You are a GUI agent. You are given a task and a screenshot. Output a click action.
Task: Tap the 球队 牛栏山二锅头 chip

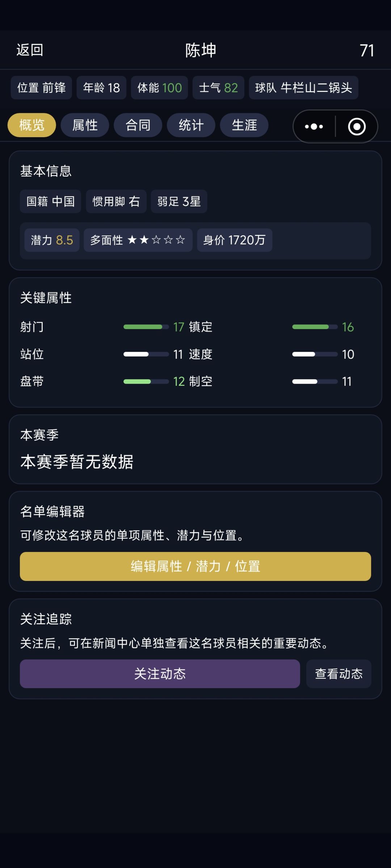coord(303,88)
